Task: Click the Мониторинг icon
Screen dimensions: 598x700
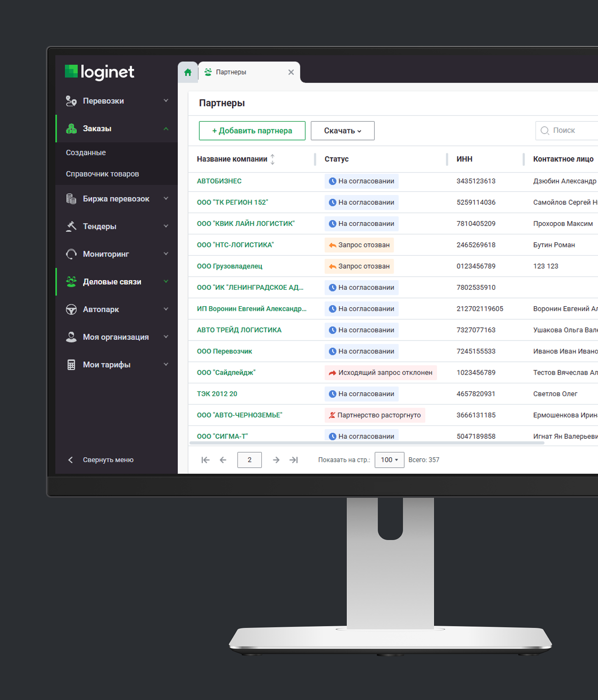Action: (x=71, y=254)
